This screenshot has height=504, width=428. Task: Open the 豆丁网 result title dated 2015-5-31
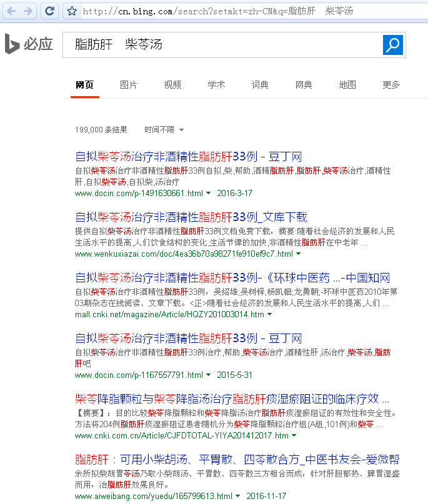[x=189, y=338]
